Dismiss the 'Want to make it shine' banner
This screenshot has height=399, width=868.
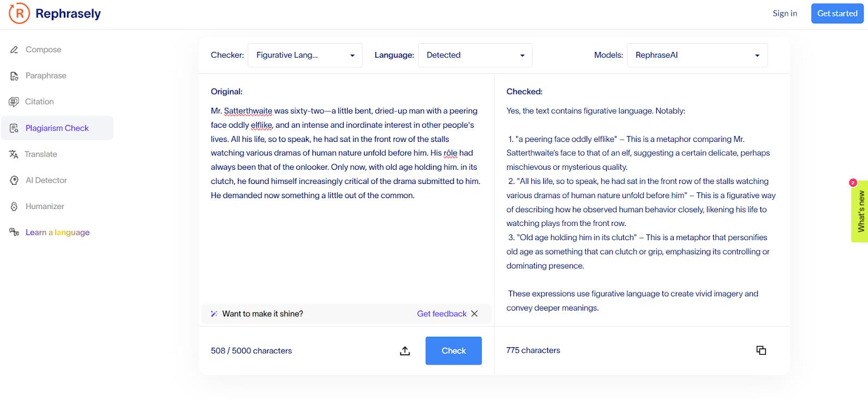[x=475, y=314]
